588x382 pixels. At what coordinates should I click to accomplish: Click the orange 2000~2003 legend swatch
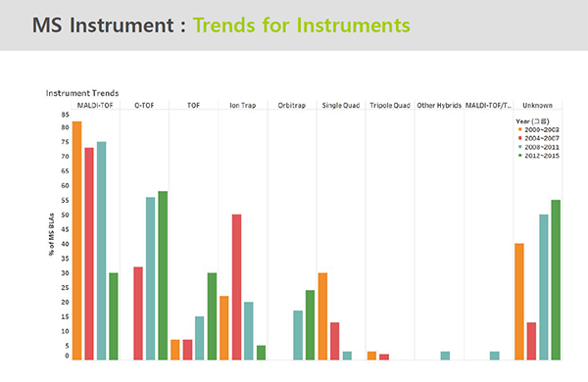(520, 129)
